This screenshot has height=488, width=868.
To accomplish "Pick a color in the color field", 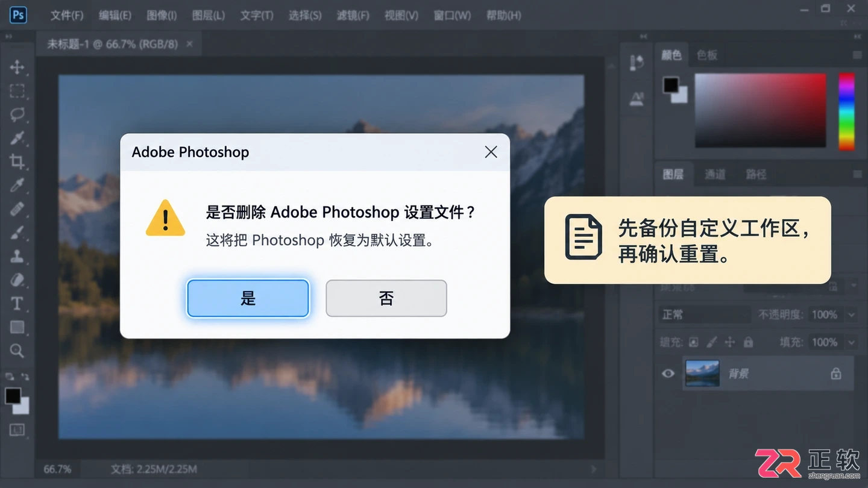I will point(761,110).
